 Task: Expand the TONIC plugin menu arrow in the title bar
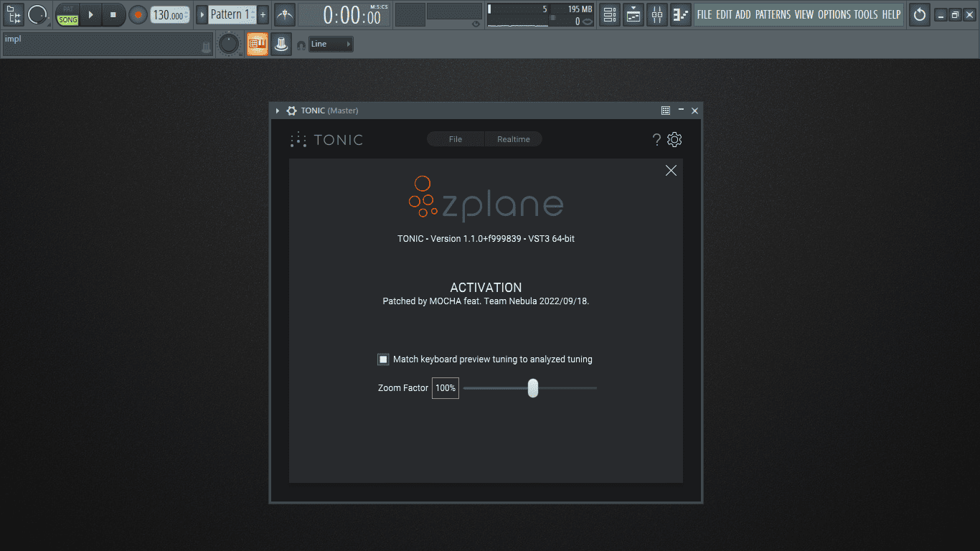coord(278,110)
